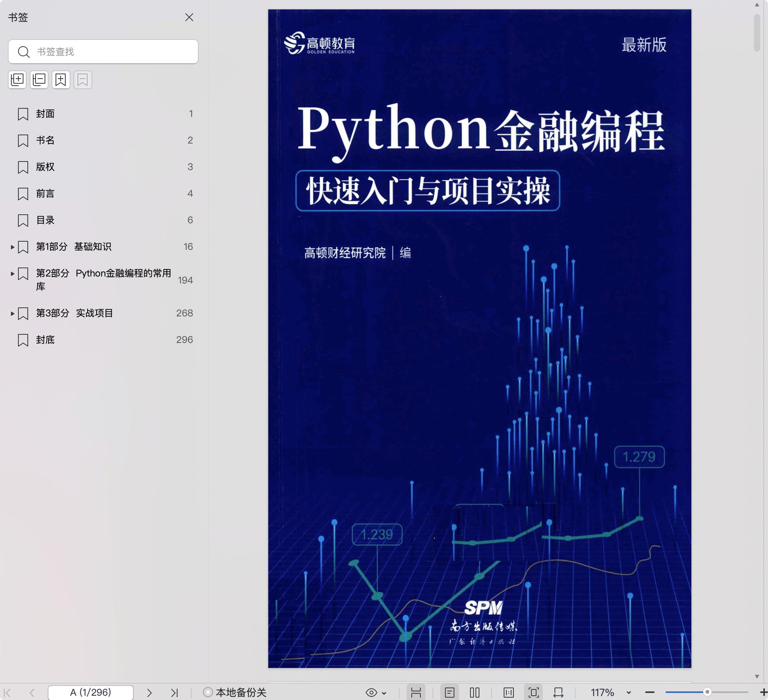Click fit width view icon
The width and height of the screenshot is (768, 700).
coord(558,693)
